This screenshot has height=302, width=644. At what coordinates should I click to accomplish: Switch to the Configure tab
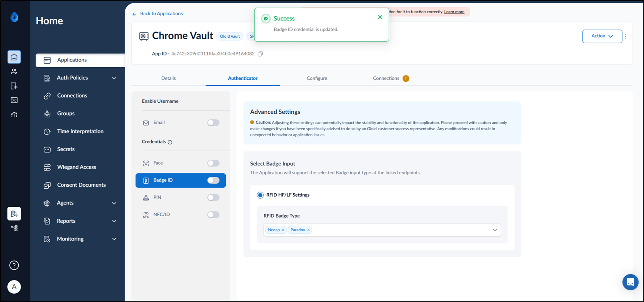coord(317,78)
